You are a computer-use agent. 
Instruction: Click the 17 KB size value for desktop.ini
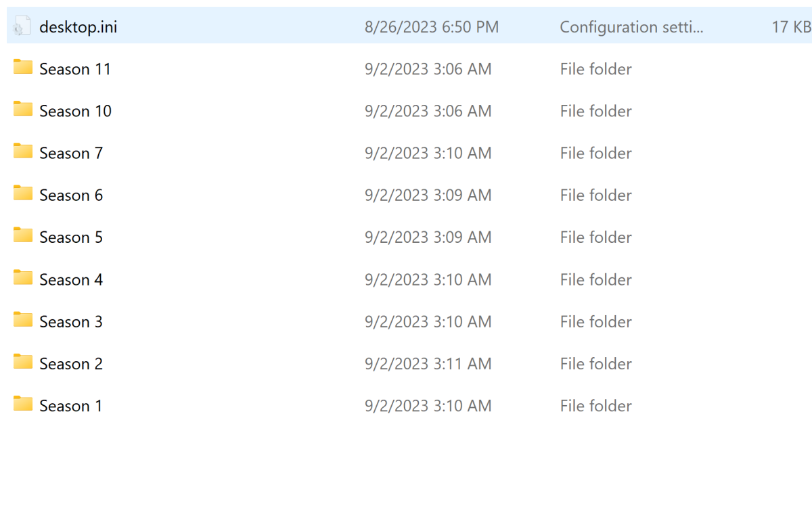coord(789,26)
